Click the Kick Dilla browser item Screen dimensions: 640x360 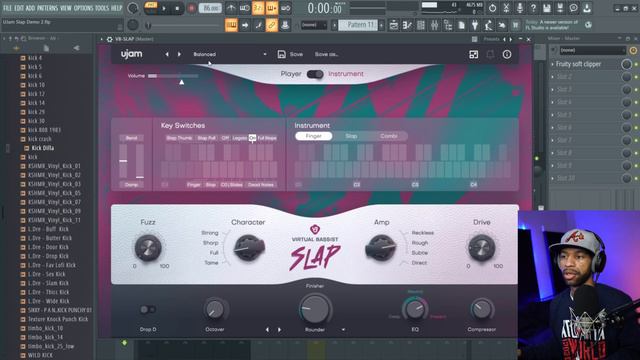[x=42, y=148]
